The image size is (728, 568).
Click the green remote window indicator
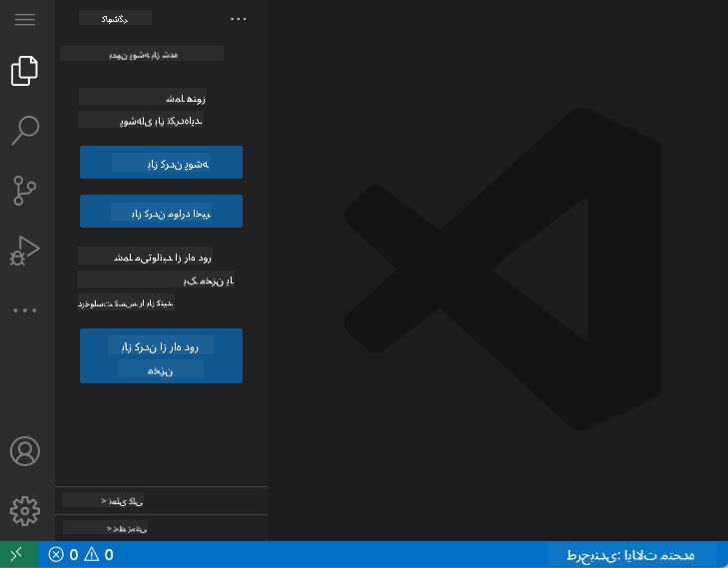(x=18, y=555)
